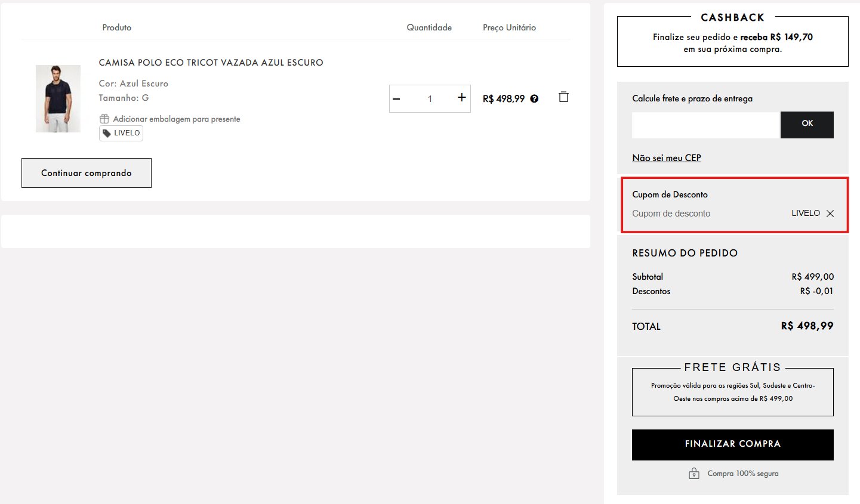Click the Tamanho: G text

coord(124,98)
